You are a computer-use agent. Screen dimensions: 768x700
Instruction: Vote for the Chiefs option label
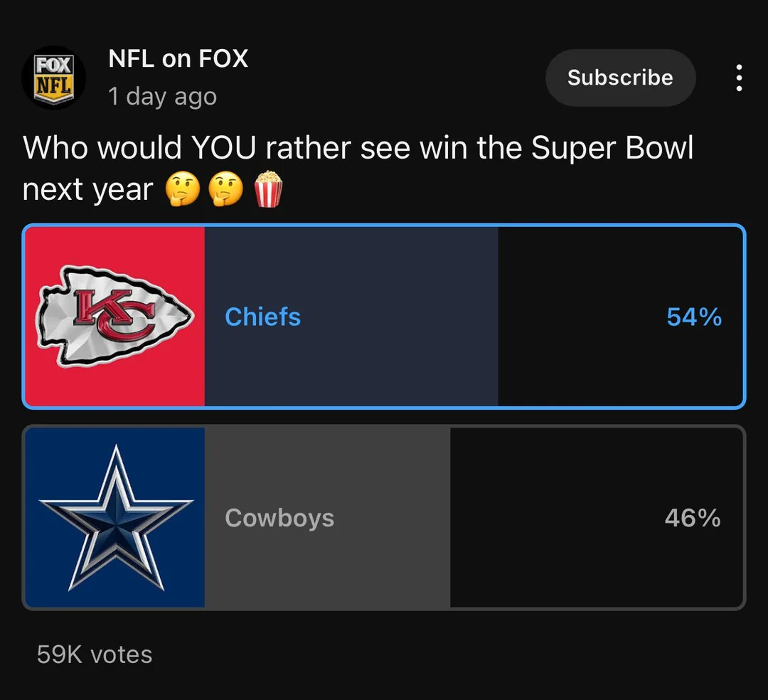tap(262, 317)
